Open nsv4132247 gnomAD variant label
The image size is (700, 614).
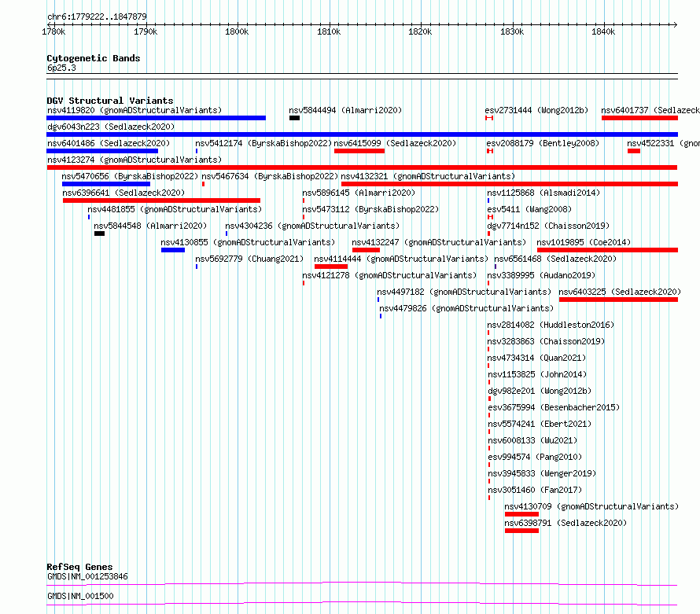point(439,242)
